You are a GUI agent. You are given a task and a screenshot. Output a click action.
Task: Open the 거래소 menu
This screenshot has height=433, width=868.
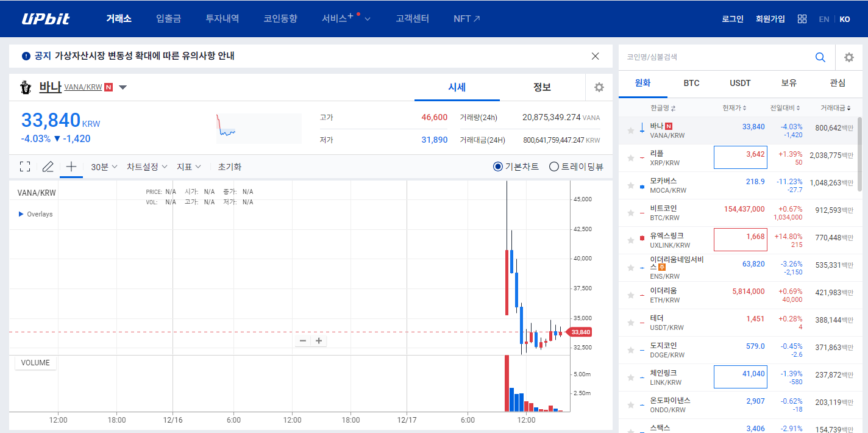(x=118, y=18)
